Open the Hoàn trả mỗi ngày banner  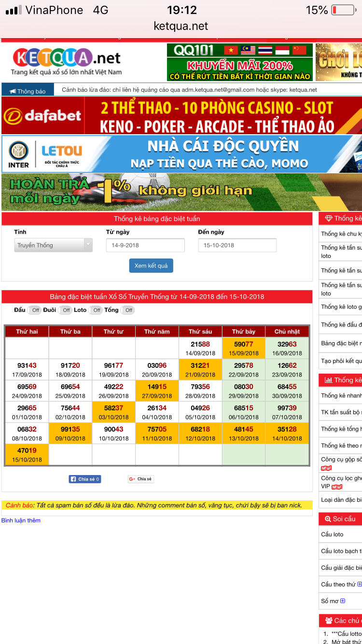click(x=181, y=192)
